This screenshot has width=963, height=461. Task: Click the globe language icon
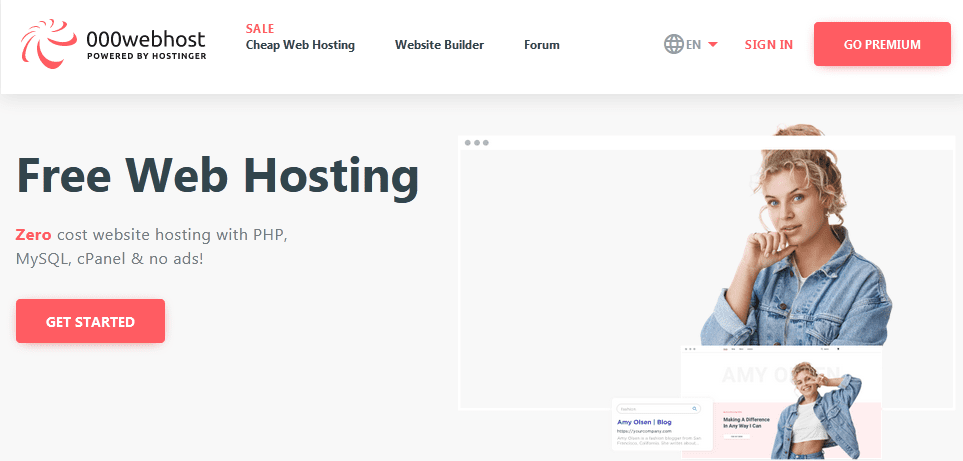pyautogui.click(x=674, y=44)
